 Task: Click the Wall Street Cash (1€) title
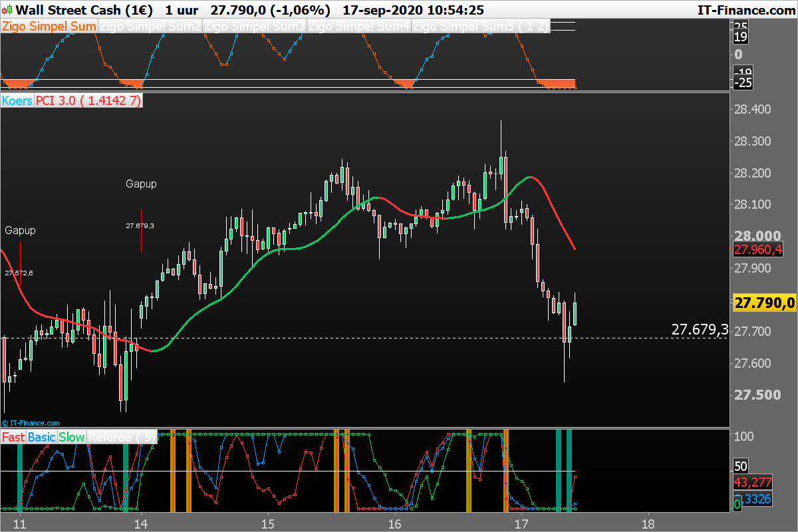point(84,10)
